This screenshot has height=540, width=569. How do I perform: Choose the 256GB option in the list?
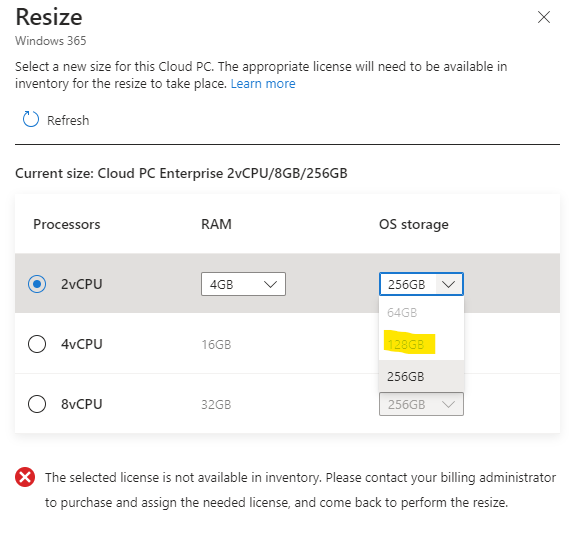pos(421,376)
